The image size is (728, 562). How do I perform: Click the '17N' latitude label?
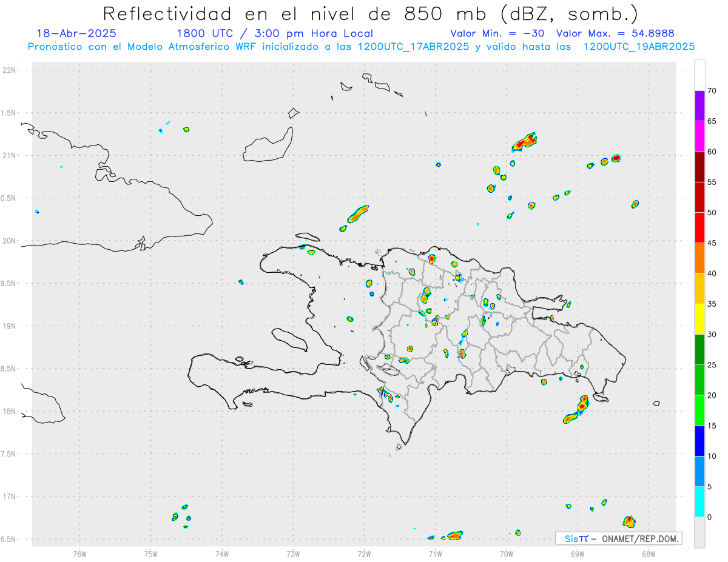[x=10, y=497]
